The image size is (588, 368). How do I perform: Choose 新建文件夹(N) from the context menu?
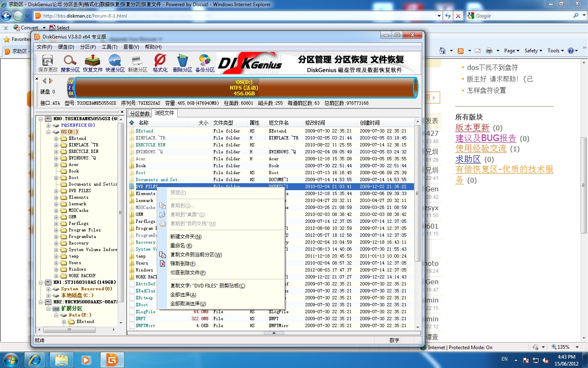[186, 237]
